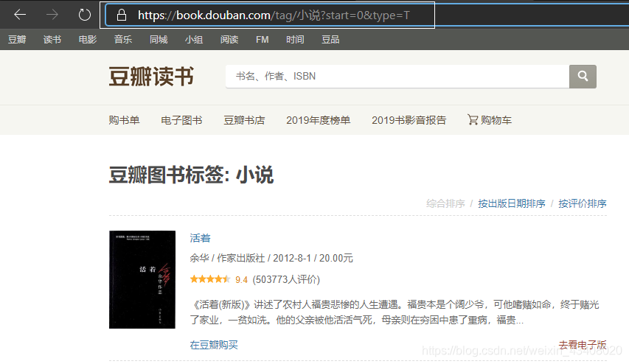Open 音乐 in the top navigation
This screenshot has height=364, width=629.
pos(122,39)
